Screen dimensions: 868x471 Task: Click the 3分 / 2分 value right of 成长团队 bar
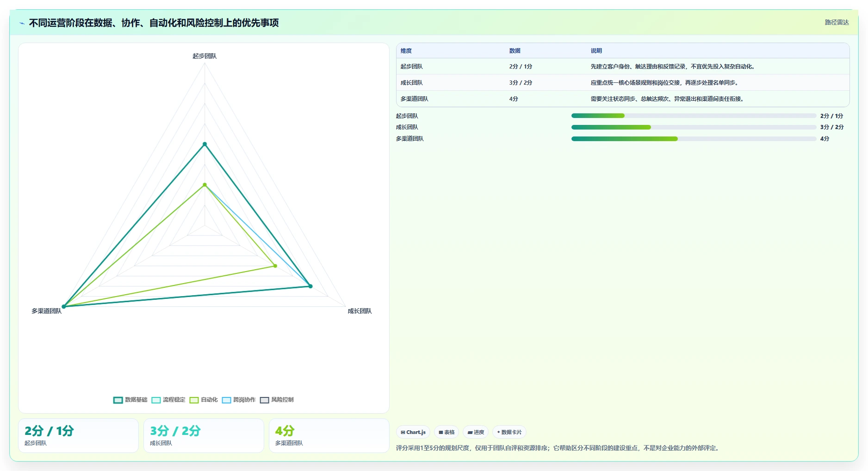click(832, 127)
